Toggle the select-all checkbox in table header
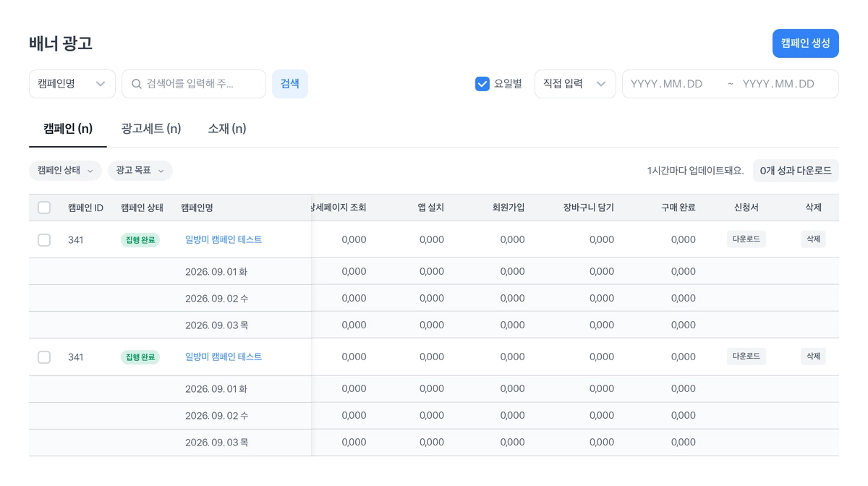The image size is (868, 486). click(x=44, y=208)
